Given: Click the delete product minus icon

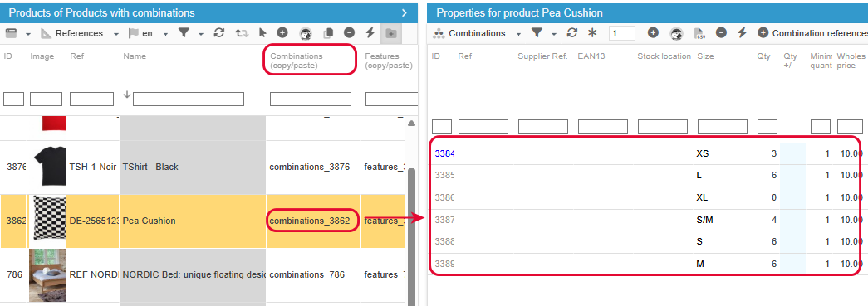Looking at the screenshot, I should [x=350, y=33].
